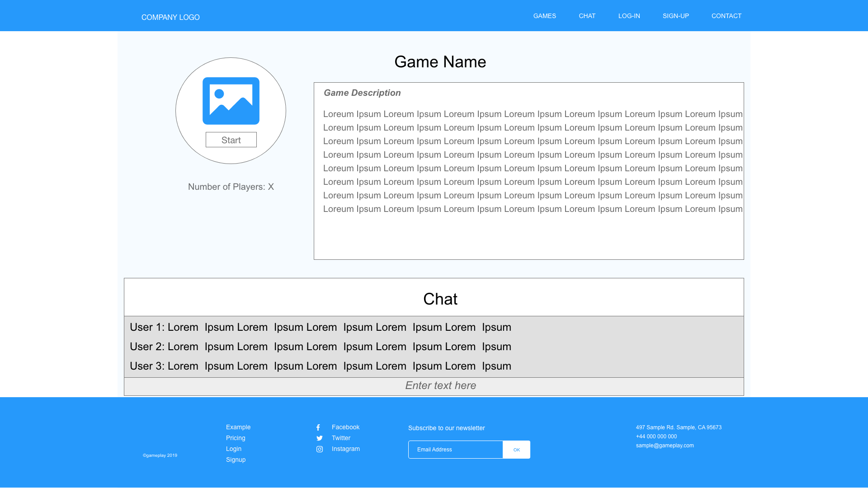Submit newsletter with OK button

(516, 450)
